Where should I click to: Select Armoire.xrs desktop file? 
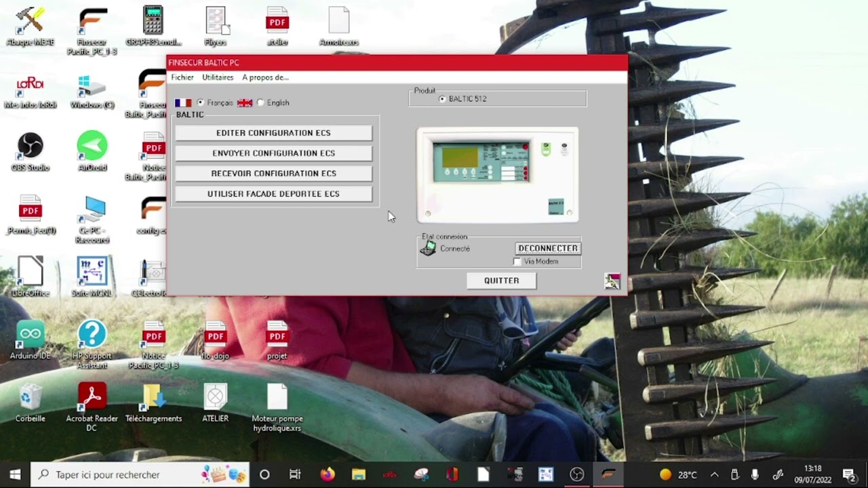pos(339,26)
